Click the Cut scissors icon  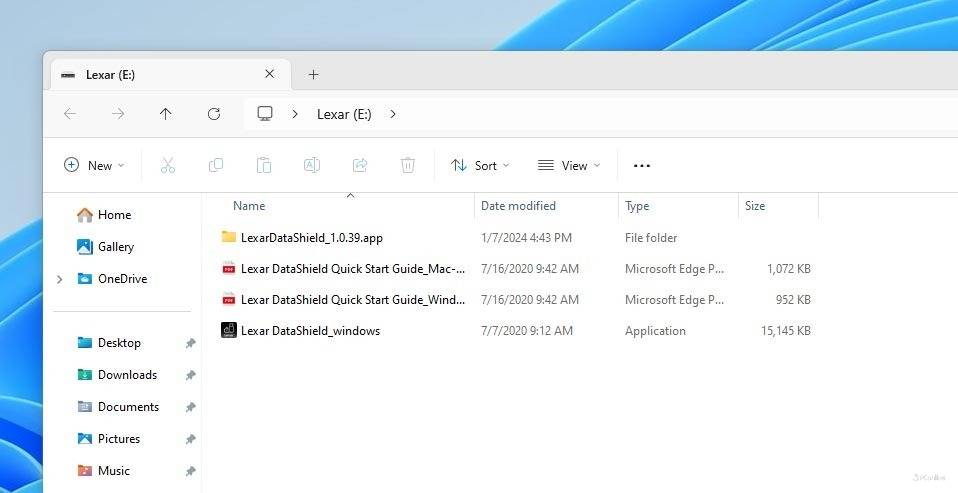[168, 165]
